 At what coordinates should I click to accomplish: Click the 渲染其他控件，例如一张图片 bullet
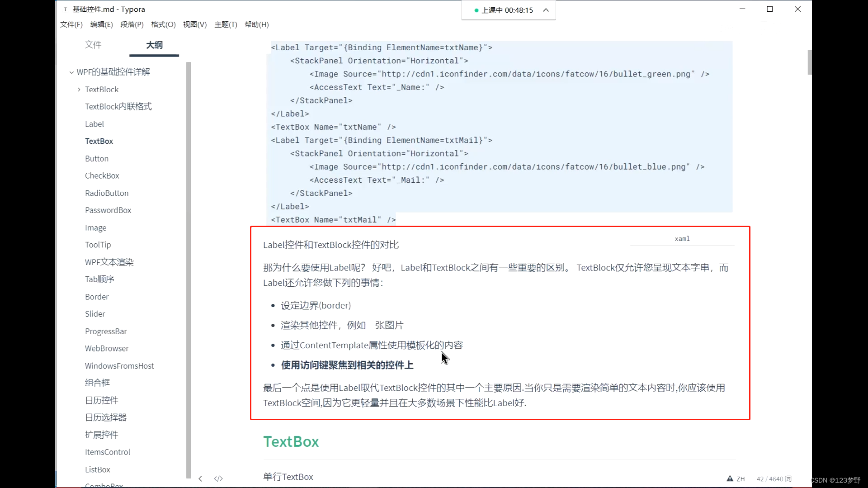(342, 325)
